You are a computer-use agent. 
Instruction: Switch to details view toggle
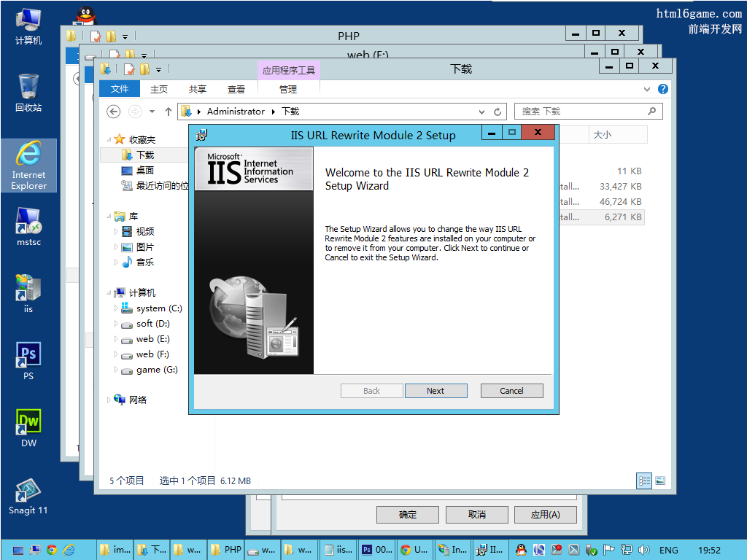click(644, 481)
